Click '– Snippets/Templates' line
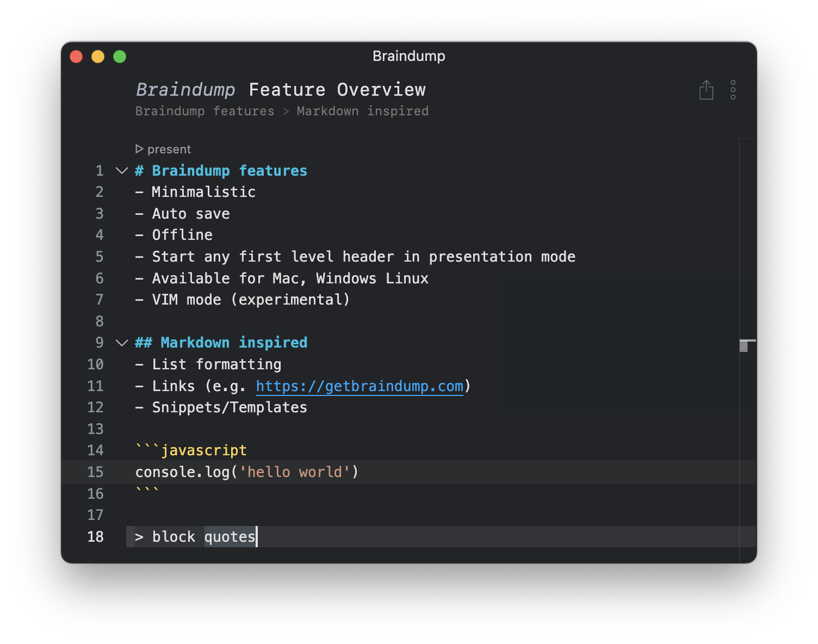Screen dimensions: 818x644 point(221,407)
